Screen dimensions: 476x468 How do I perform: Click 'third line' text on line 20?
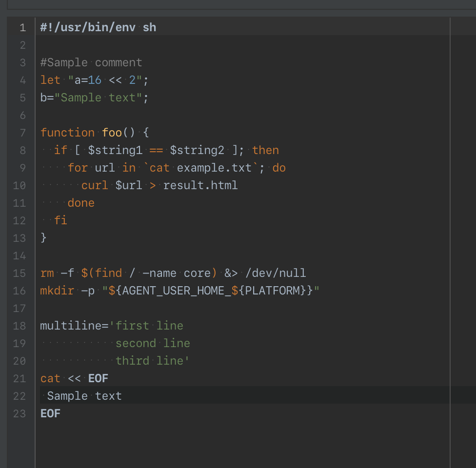coord(149,361)
